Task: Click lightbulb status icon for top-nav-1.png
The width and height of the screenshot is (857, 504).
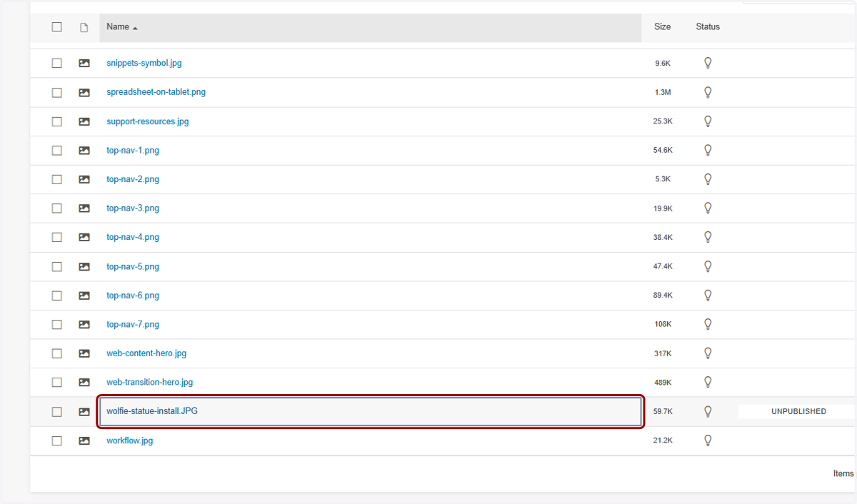Action: pyautogui.click(x=708, y=150)
